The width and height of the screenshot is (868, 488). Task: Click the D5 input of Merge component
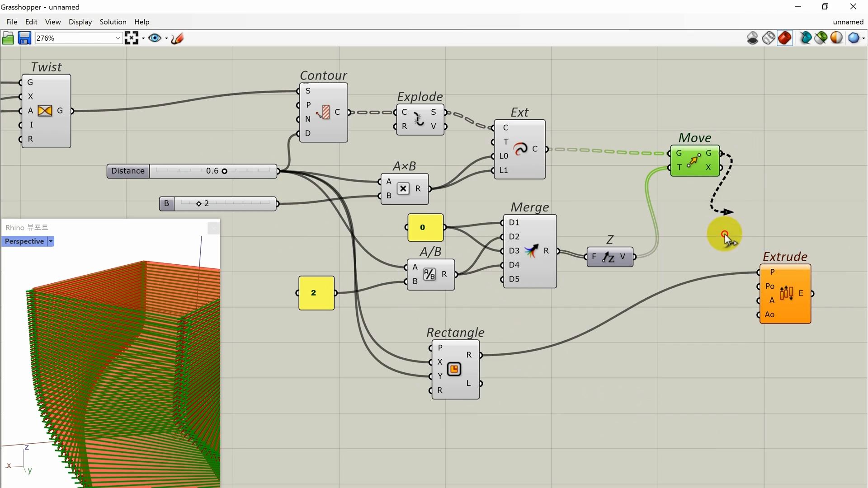click(514, 279)
